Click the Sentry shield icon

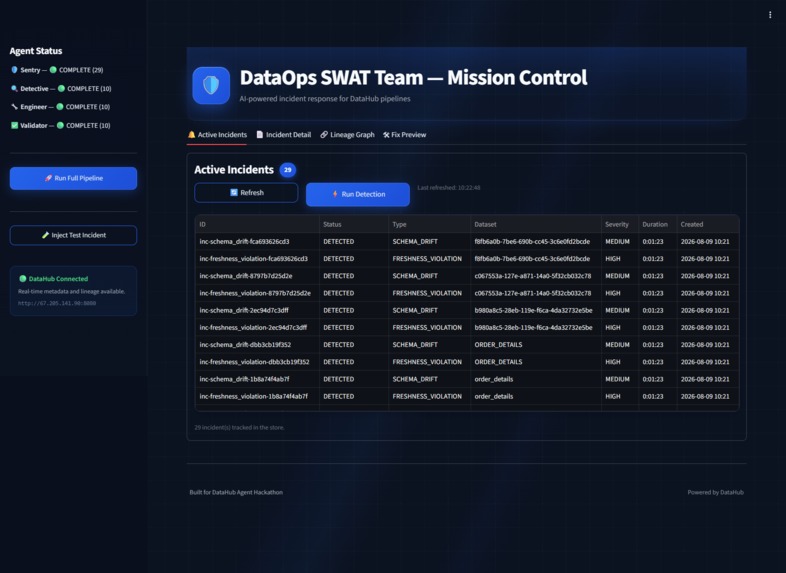point(15,70)
